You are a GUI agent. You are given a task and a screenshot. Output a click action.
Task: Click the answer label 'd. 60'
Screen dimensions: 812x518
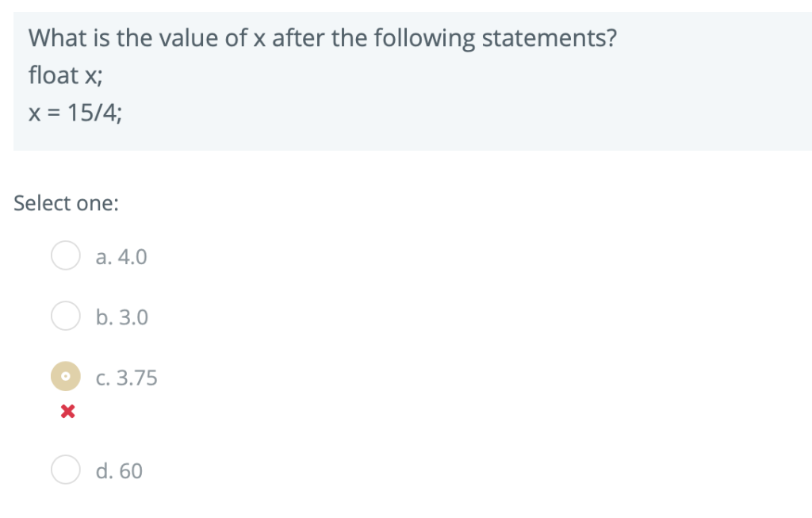pyautogui.click(x=119, y=470)
